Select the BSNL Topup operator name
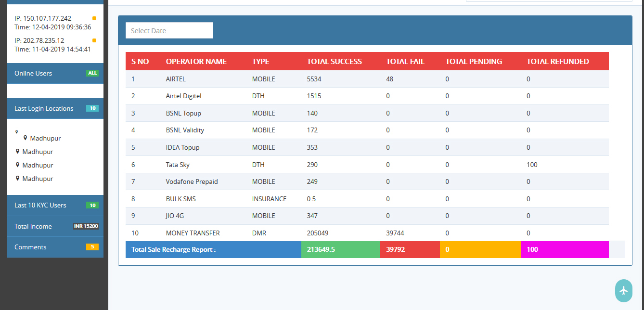 [183, 113]
